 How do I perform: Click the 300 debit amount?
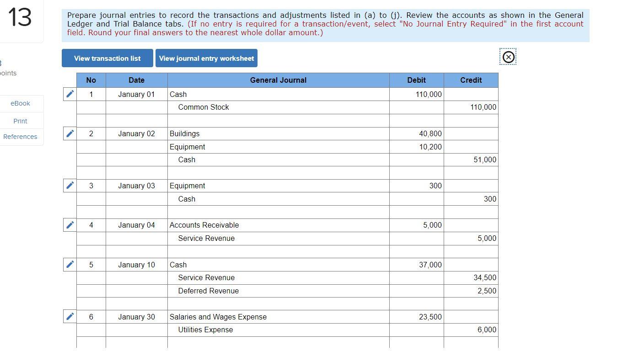[x=417, y=186]
